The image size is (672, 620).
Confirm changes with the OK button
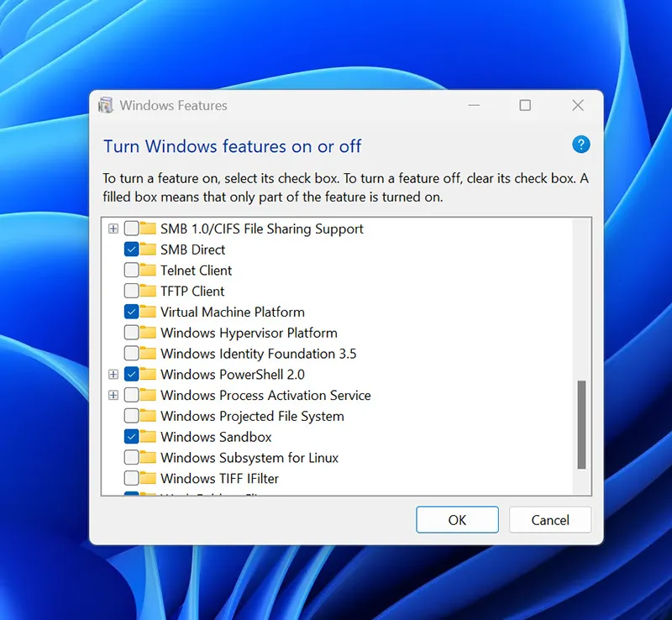(457, 519)
